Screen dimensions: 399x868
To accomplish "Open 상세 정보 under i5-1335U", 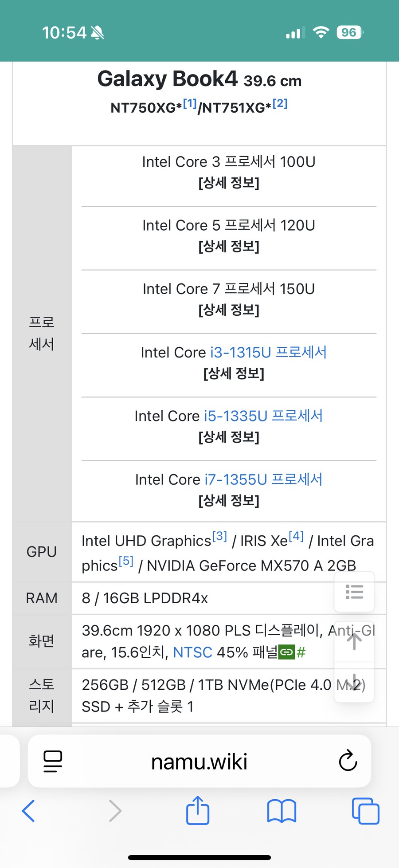I will click(x=229, y=437).
